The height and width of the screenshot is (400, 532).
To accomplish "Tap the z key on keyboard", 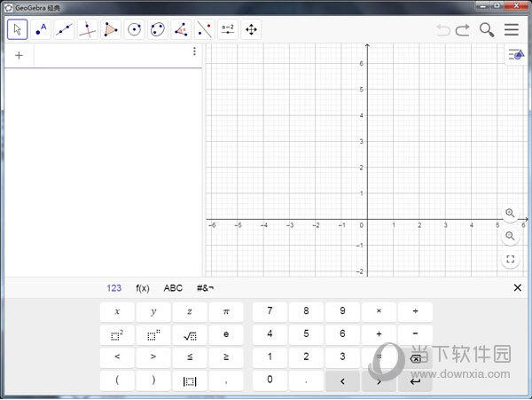I will click(x=190, y=311).
